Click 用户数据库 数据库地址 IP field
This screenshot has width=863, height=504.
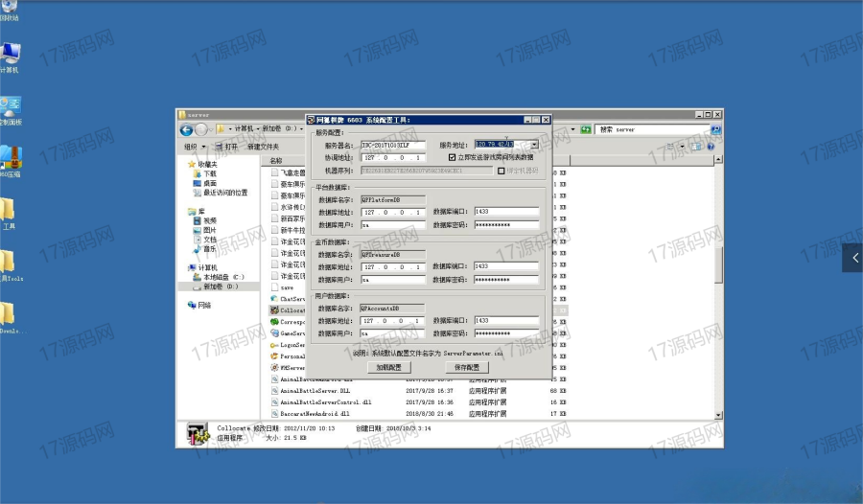pos(392,320)
